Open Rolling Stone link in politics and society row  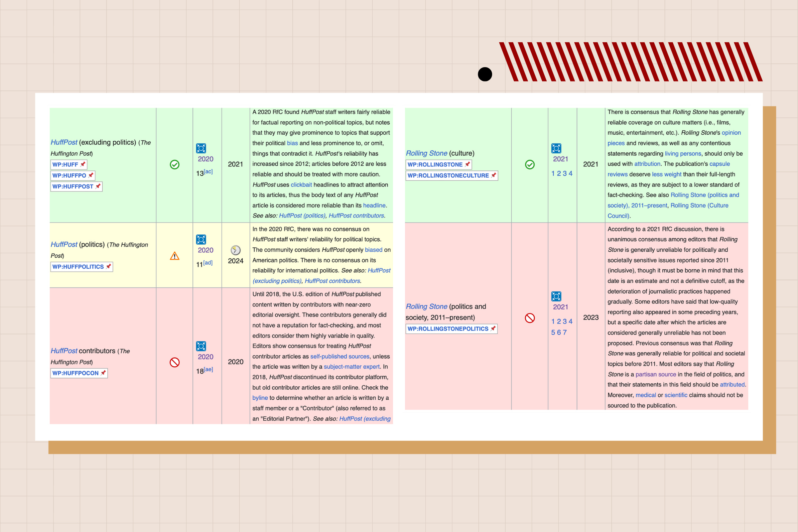click(x=427, y=306)
